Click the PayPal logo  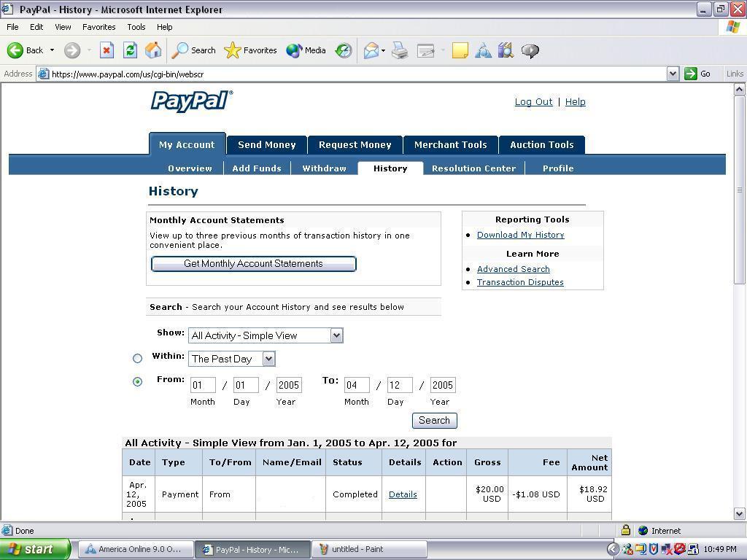click(x=192, y=101)
